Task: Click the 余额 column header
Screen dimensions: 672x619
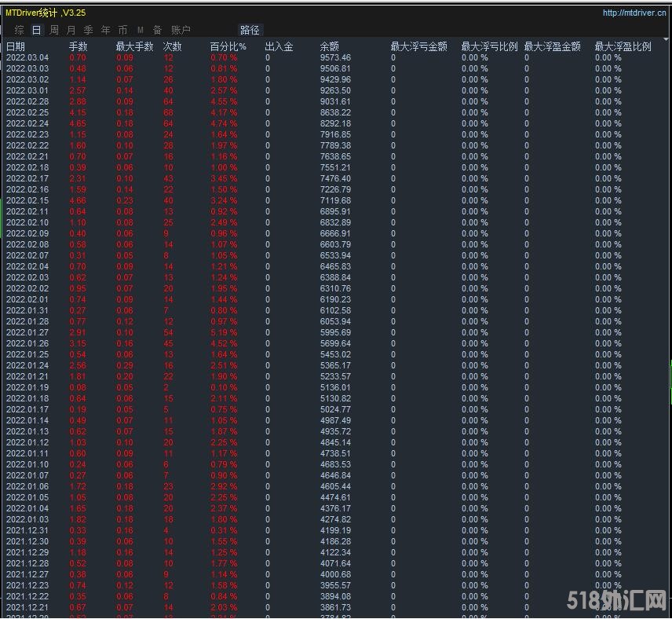Action: [x=330, y=47]
